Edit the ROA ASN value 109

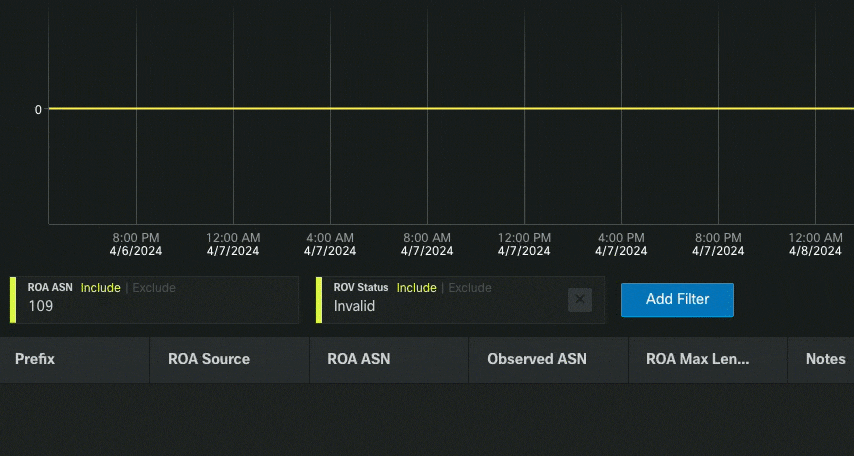point(150,307)
